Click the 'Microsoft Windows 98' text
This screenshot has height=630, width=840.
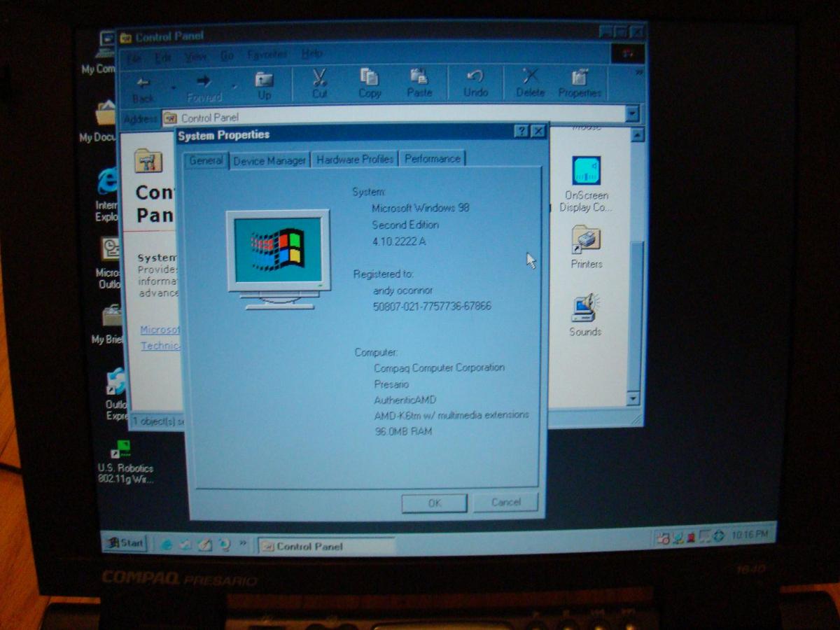coord(420,208)
